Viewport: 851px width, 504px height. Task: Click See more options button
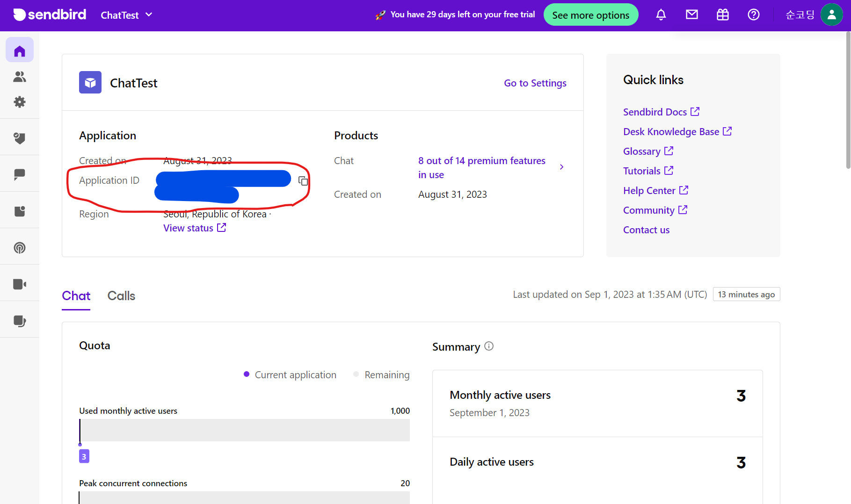[x=591, y=15]
